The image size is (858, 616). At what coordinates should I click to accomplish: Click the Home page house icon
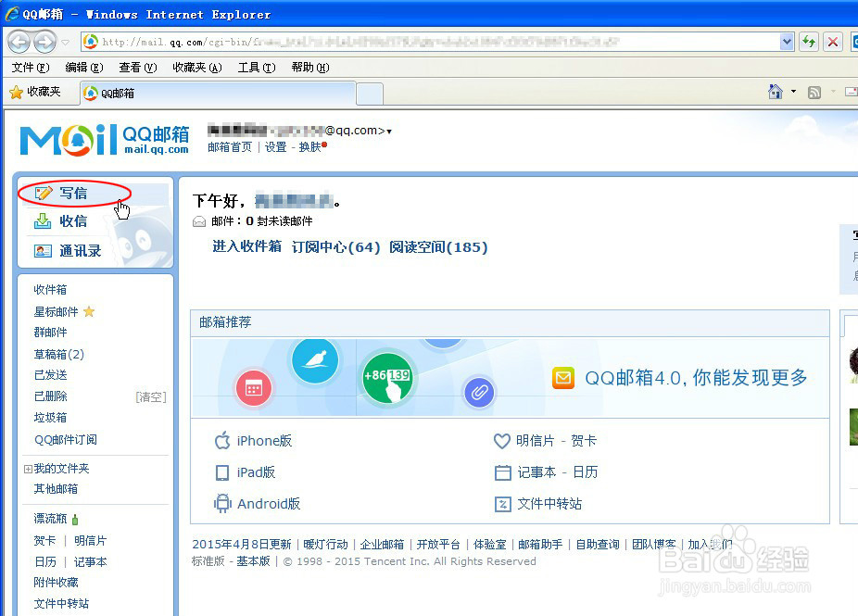[x=776, y=92]
